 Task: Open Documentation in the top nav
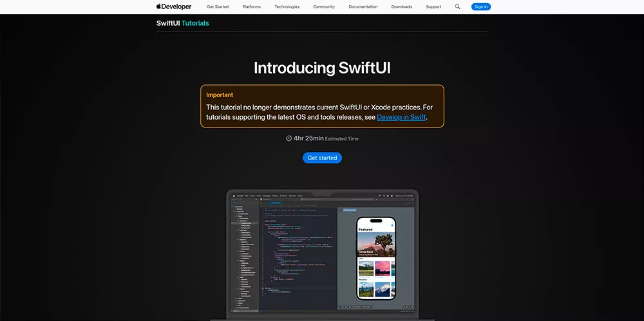click(363, 6)
